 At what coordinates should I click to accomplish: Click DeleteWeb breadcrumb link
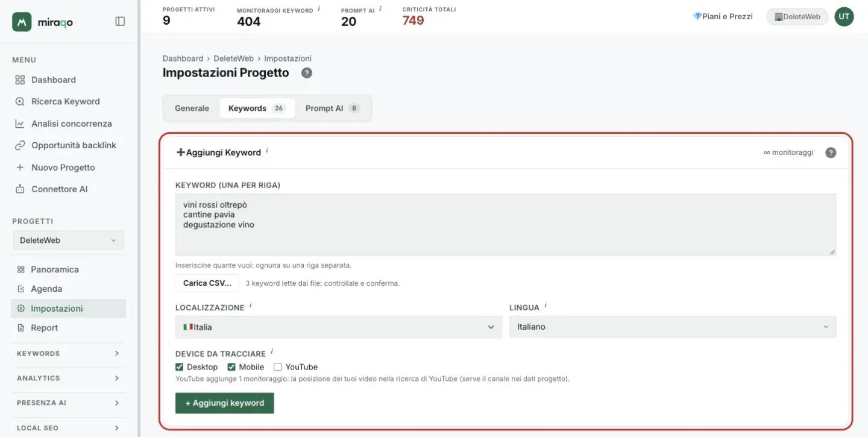[x=233, y=58]
